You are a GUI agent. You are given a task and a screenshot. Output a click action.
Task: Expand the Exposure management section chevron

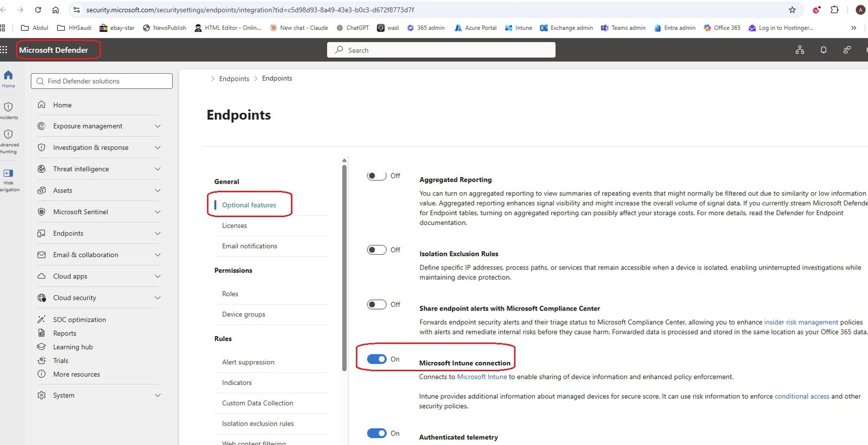point(157,126)
